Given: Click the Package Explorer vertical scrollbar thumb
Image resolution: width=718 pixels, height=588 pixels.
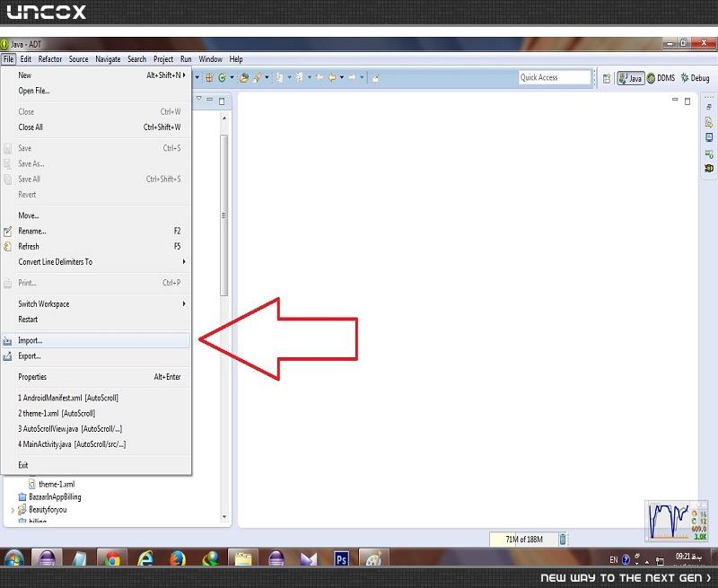Looking at the screenshot, I should [x=223, y=215].
